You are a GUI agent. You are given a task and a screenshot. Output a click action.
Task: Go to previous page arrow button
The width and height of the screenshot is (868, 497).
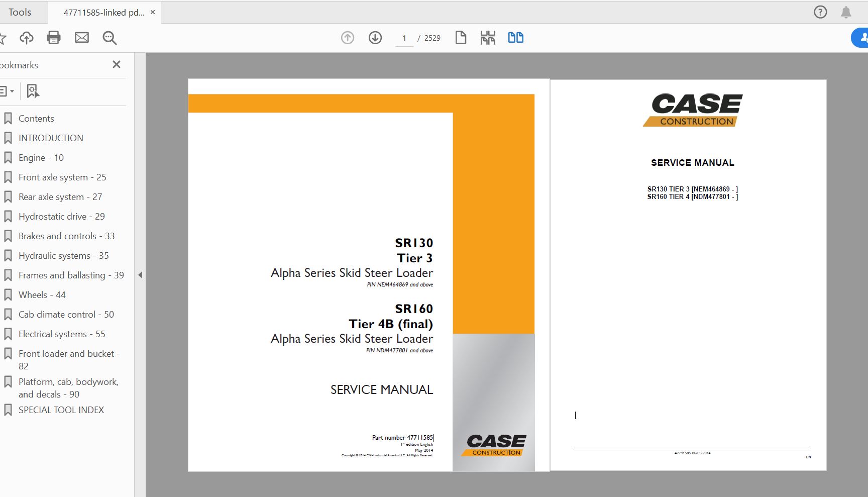click(348, 38)
